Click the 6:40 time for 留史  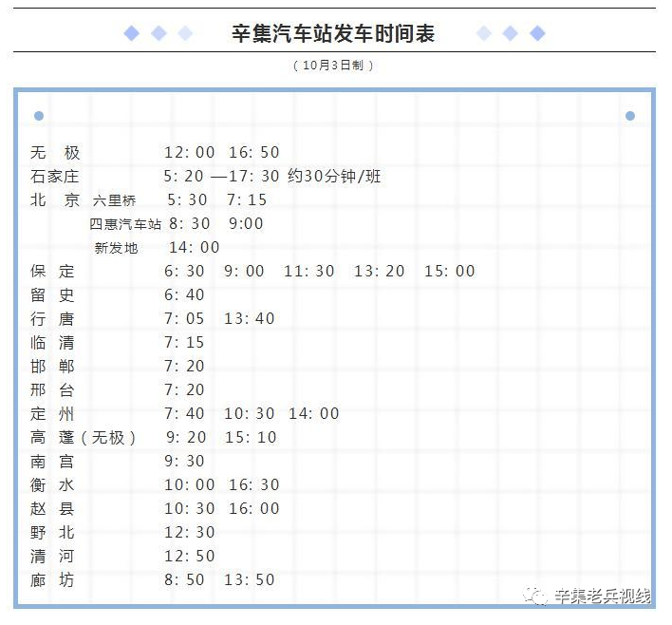pyautogui.click(x=184, y=294)
